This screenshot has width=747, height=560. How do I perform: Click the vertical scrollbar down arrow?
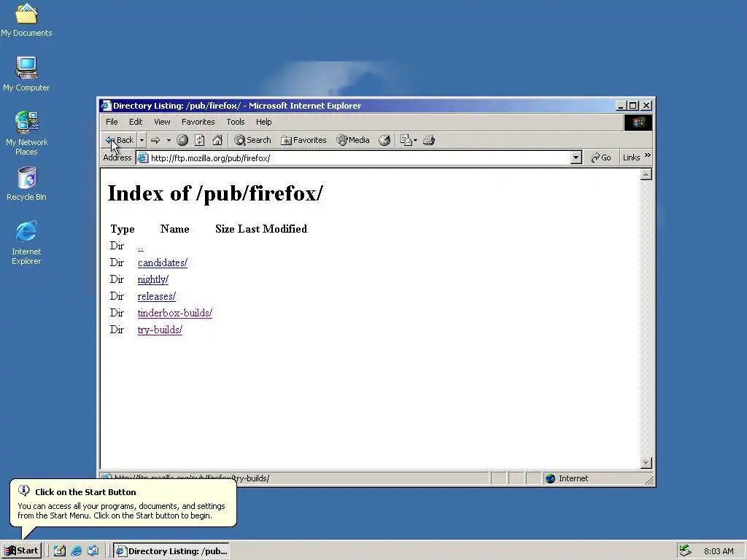pos(646,462)
